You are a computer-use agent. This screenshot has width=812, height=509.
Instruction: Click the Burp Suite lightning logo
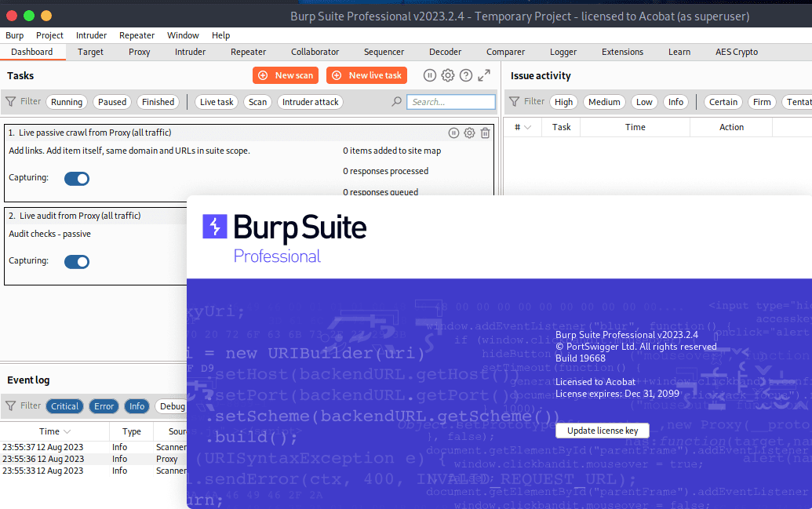click(215, 227)
